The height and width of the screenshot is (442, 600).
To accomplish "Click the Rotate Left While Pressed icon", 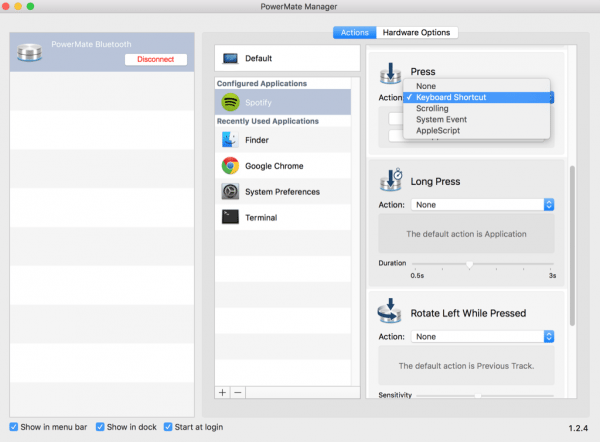I will 390,311.
